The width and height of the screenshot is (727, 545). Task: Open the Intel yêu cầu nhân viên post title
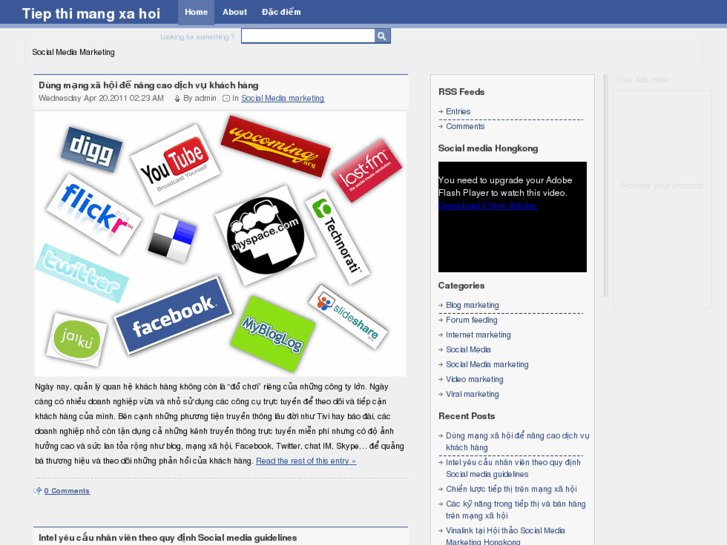point(167,538)
